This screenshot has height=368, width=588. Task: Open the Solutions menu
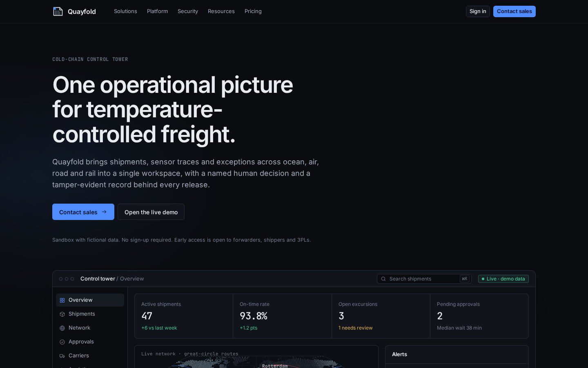(125, 11)
